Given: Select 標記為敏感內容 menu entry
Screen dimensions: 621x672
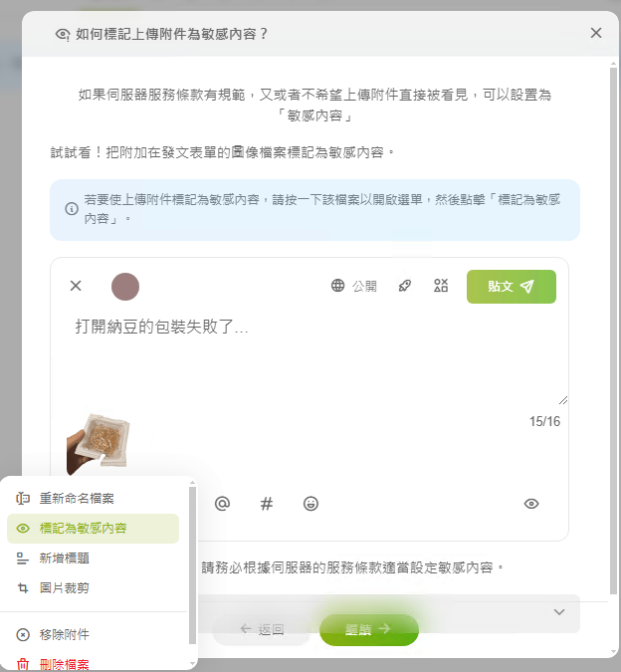Looking at the screenshot, I should click(93, 528).
